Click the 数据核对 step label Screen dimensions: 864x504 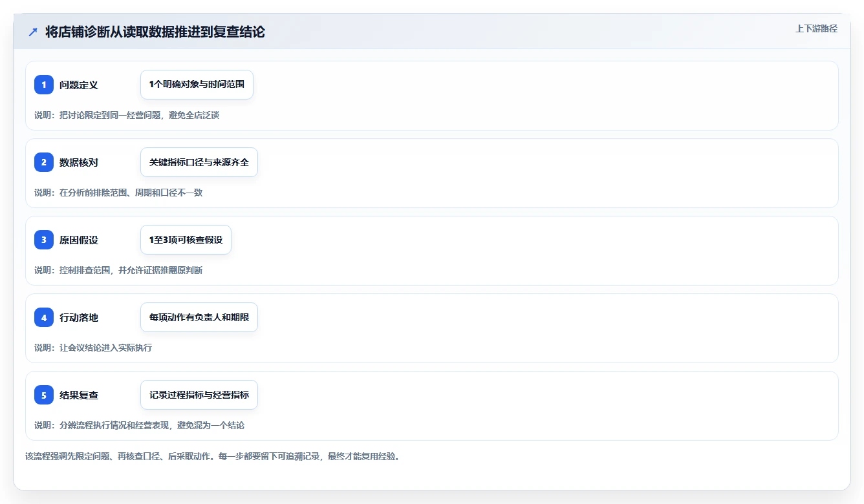pos(79,162)
